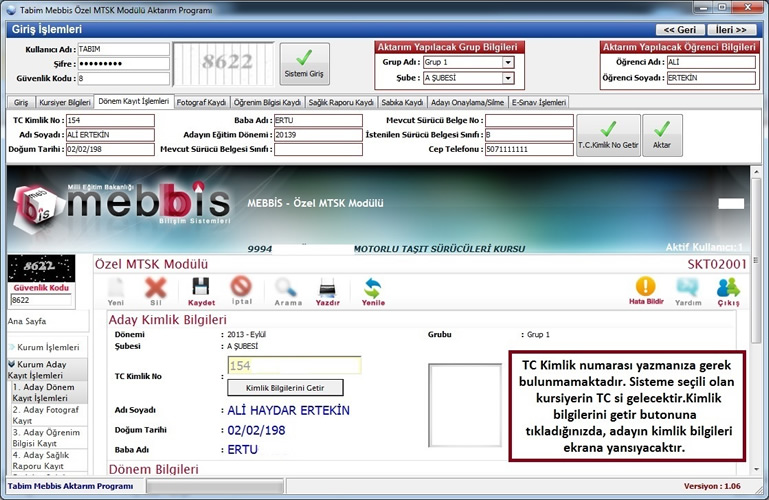
Task: Click the T.C.Kimlik No Getir button
Action: click(608, 135)
